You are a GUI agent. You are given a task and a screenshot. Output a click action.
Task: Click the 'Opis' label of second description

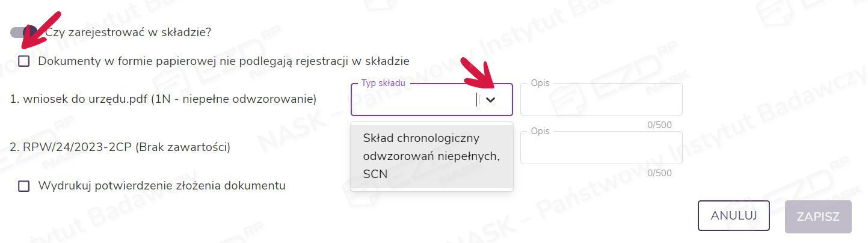[x=540, y=132]
